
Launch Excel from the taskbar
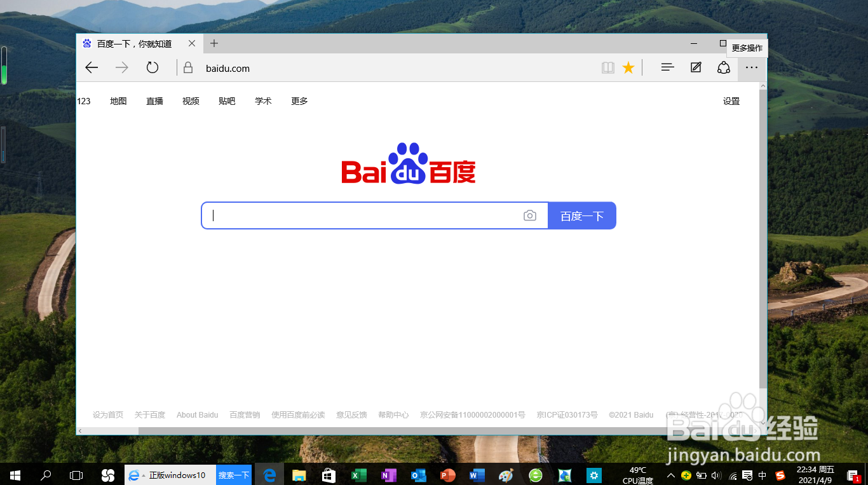[358, 475]
